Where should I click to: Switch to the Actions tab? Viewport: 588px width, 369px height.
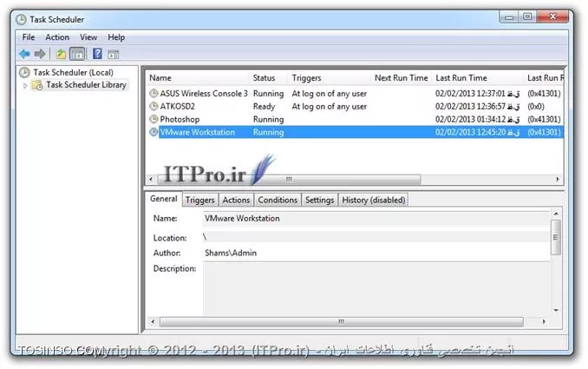tap(236, 200)
